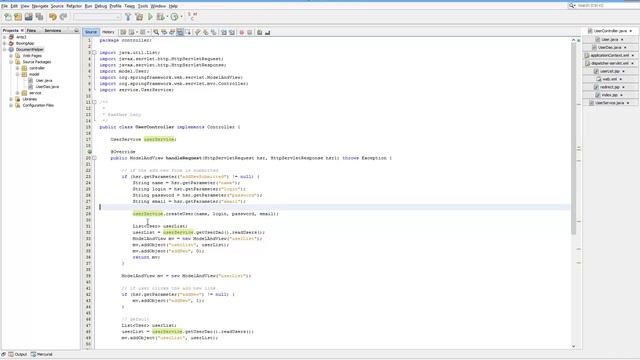Switch to the Services tab

pyautogui.click(x=53, y=31)
